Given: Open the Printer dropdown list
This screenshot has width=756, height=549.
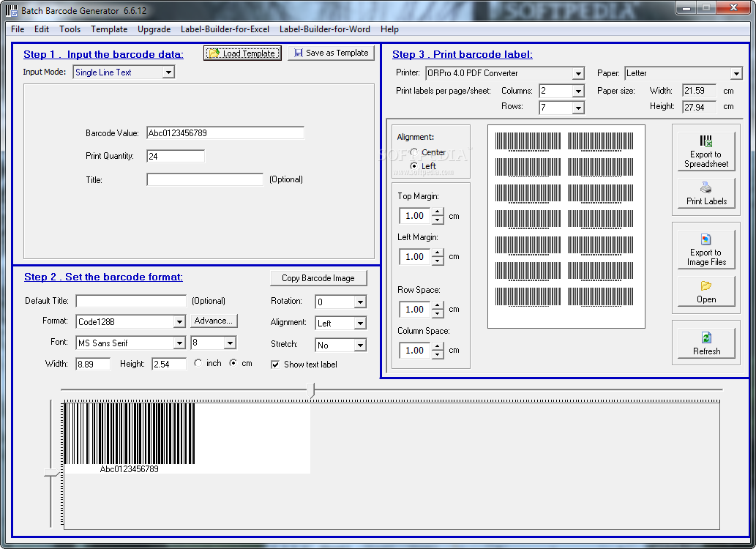Looking at the screenshot, I should [x=578, y=73].
